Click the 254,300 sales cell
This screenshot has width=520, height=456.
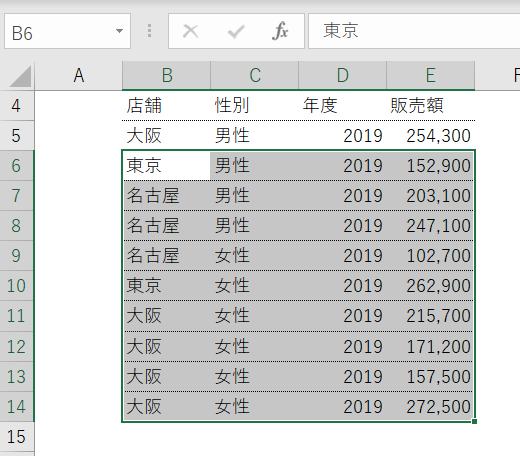click(x=431, y=136)
